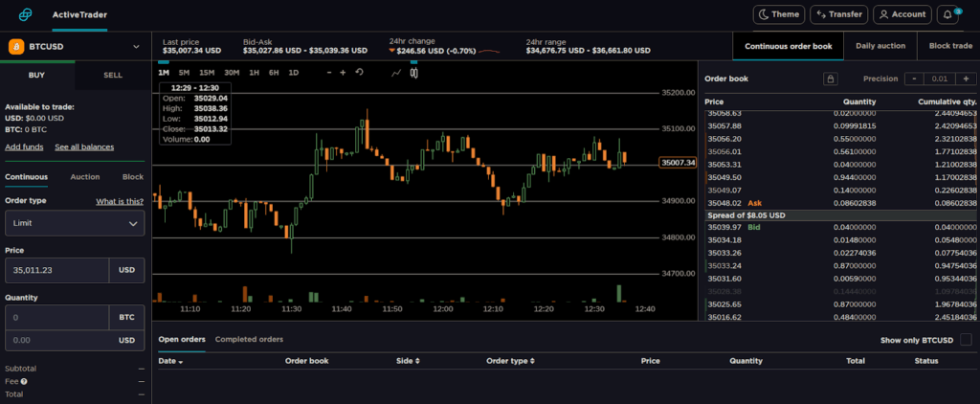The image size is (980, 404).
Task: Click the Fee help question icon
Action: coord(24,381)
